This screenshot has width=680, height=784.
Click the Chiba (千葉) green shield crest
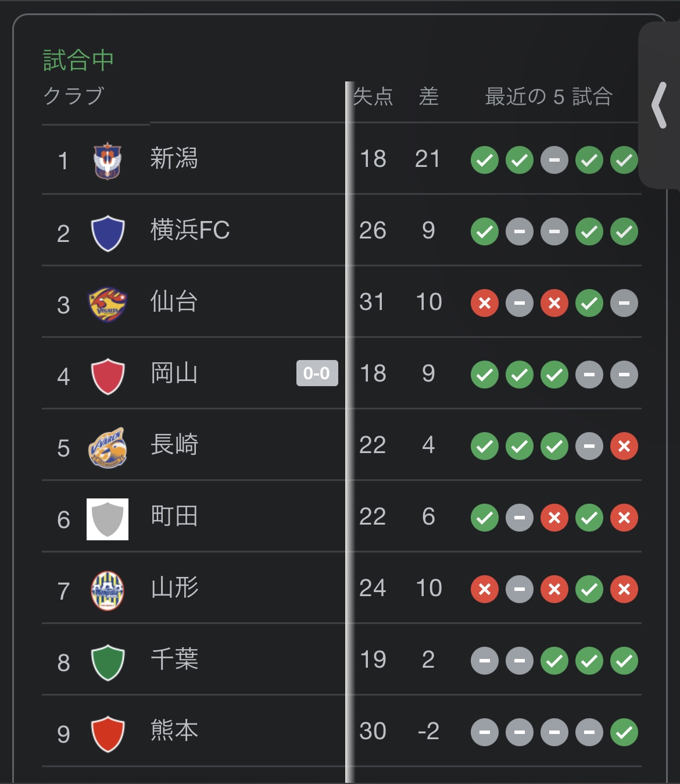(108, 662)
